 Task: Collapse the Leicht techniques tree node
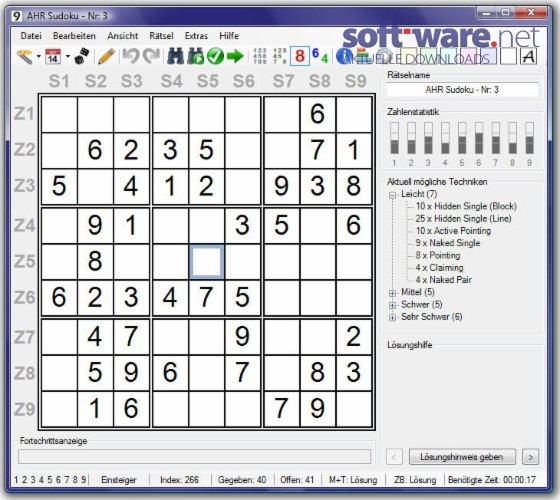point(392,195)
